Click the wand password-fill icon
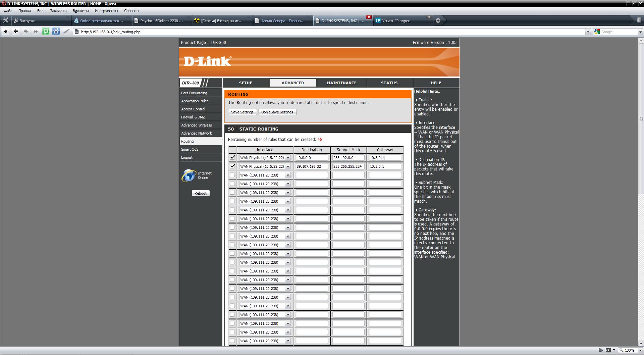This screenshot has height=355, width=644. [66, 32]
